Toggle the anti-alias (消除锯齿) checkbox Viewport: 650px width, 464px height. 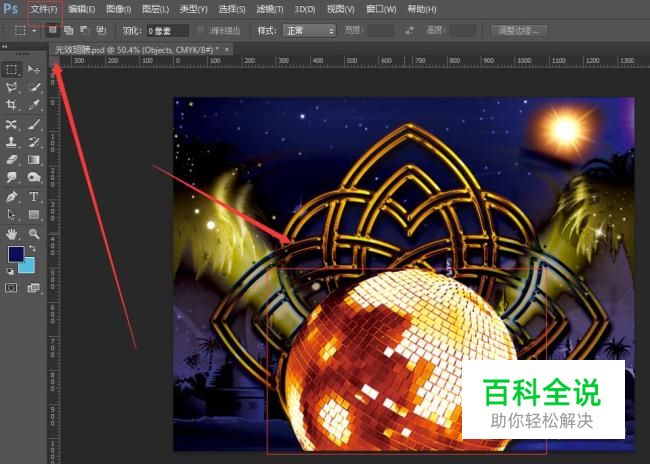(x=201, y=30)
